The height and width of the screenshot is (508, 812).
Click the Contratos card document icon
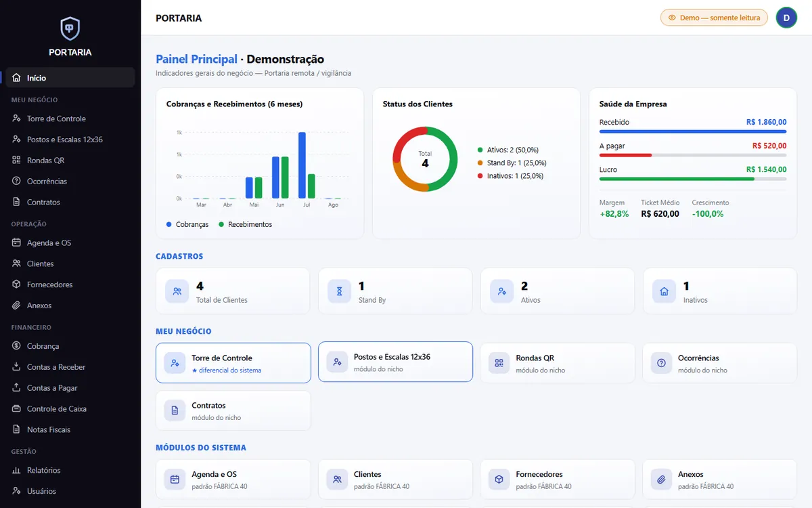175,410
